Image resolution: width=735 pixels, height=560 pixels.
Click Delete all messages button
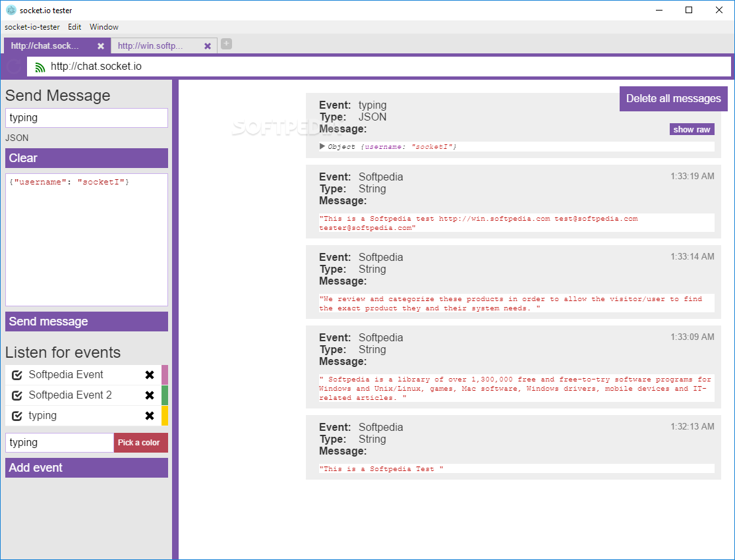pos(674,98)
